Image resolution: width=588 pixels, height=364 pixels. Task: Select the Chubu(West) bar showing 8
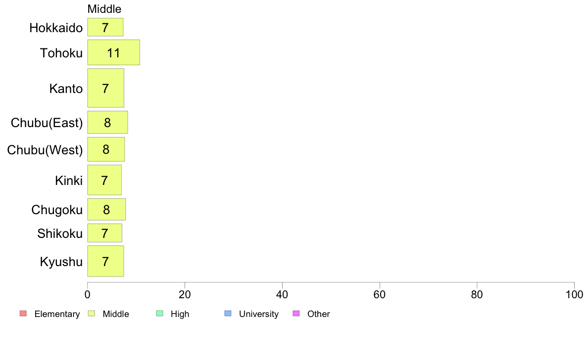(106, 149)
